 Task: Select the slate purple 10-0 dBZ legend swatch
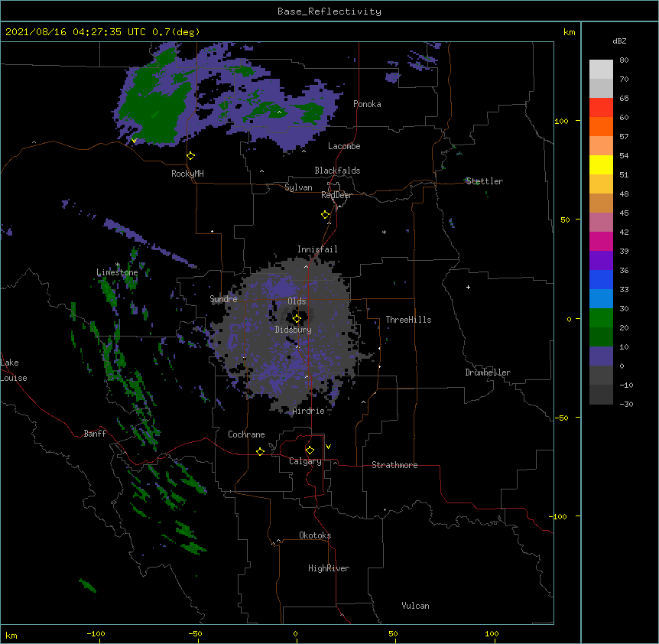(601, 356)
